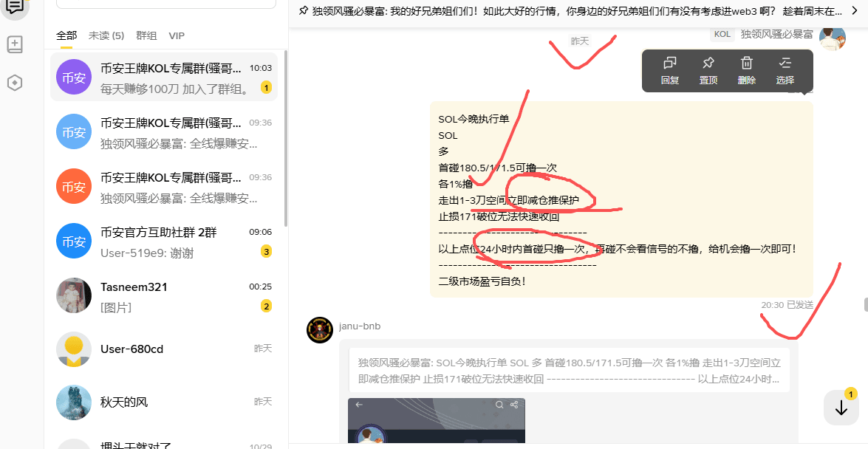
Task: Click the 秋天的风 avatar photo
Action: (74, 402)
